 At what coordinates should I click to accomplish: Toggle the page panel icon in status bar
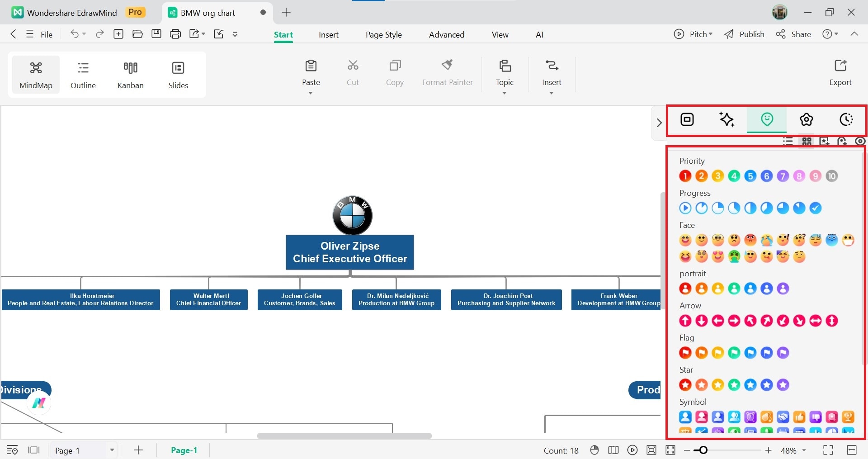point(34,450)
